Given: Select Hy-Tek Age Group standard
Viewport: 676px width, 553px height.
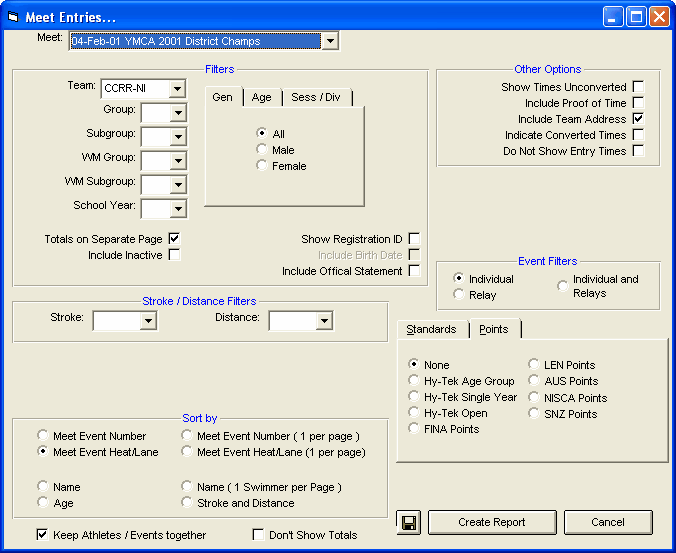Looking at the screenshot, I should coord(414,381).
